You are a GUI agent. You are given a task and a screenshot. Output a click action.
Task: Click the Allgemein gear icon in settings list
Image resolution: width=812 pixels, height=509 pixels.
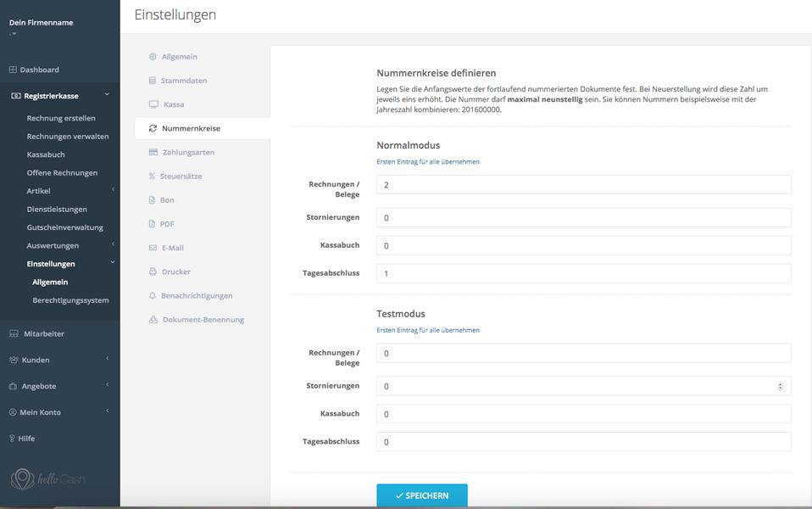pyautogui.click(x=153, y=57)
